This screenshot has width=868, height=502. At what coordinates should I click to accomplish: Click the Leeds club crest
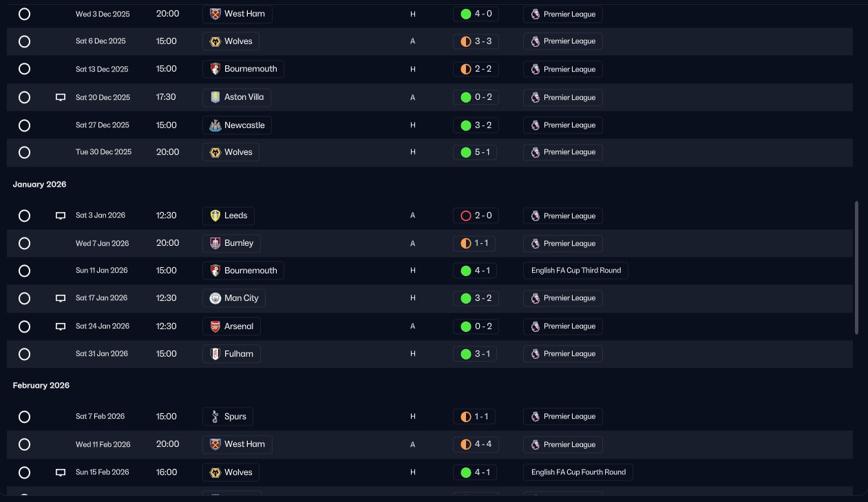215,216
